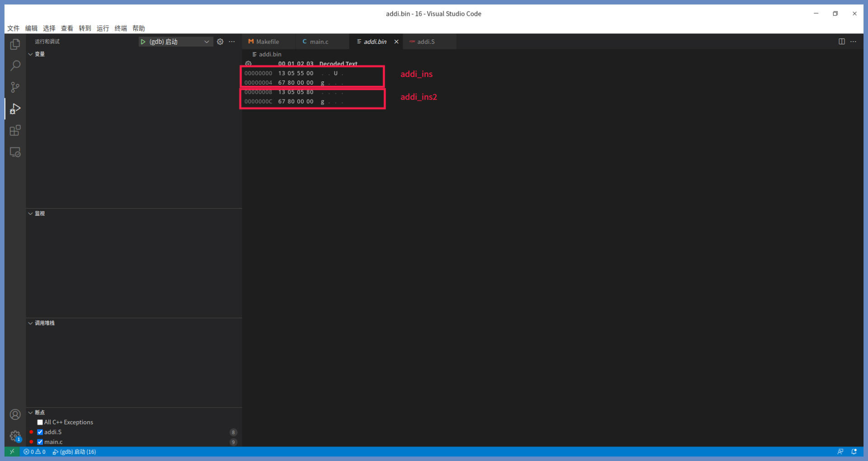Close the addi.bin editor tab
This screenshot has height=461, width=868.
(x=396, y=42)
